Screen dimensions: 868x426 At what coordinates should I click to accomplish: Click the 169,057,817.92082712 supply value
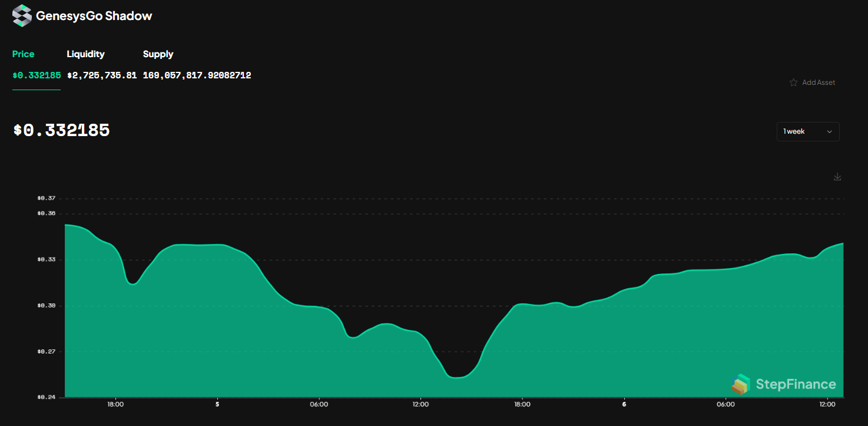(197, 75)
